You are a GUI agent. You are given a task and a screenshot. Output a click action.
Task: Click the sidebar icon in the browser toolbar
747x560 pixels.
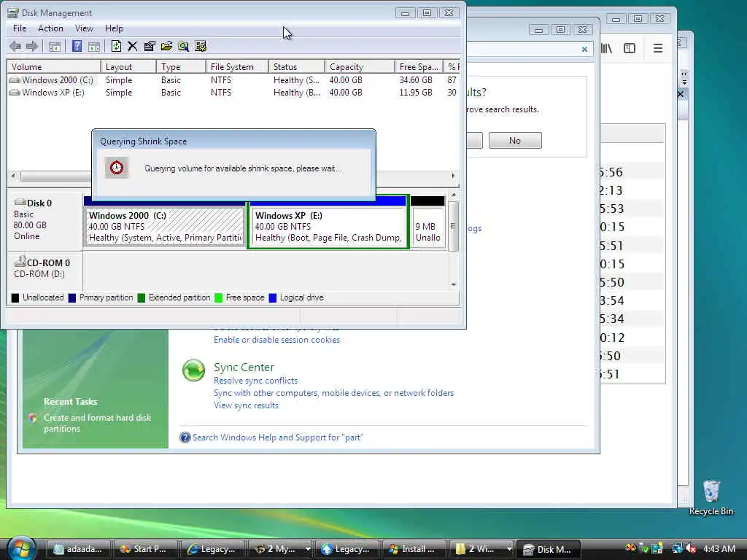(x=630, y=48)
